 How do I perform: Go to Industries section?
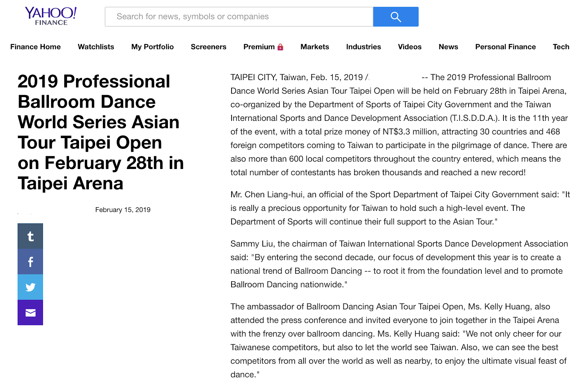363,47
